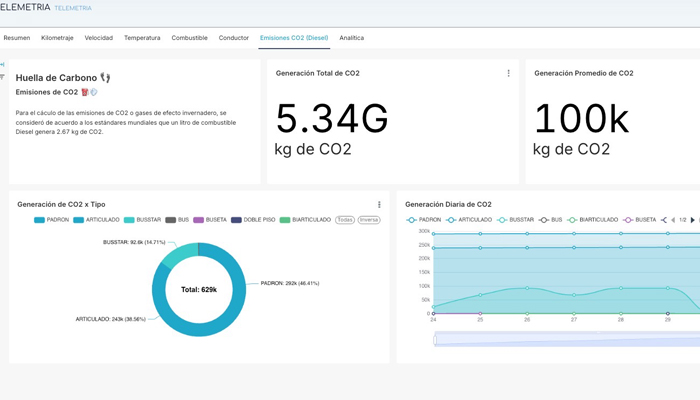Open the filter icon in left sidebar
The image size is (700, 400).
2,77
